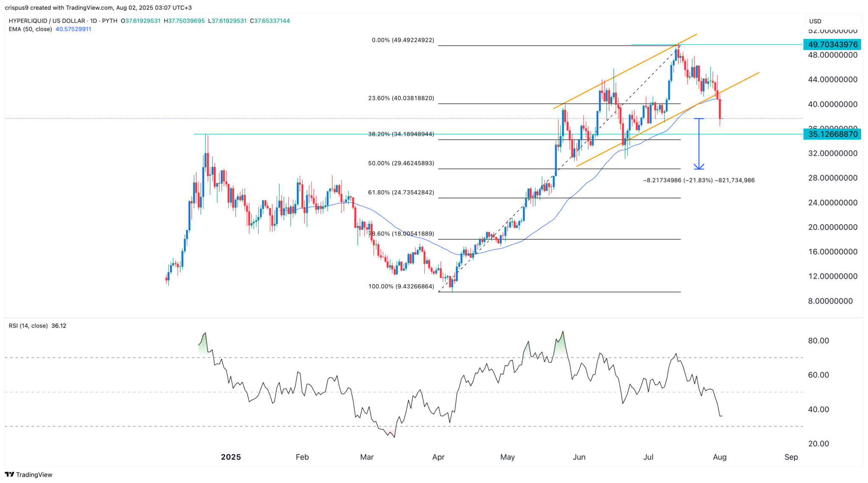
Task: Select the 78.60% (18.00541889) Fibonacci label
Action: pyautogui.click(x=401, y=234)
